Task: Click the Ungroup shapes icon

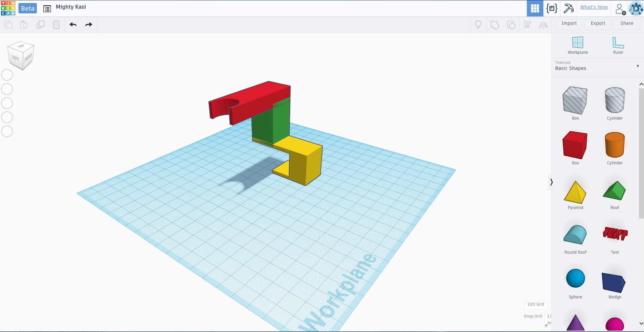Action: click(x=511, y=25)
